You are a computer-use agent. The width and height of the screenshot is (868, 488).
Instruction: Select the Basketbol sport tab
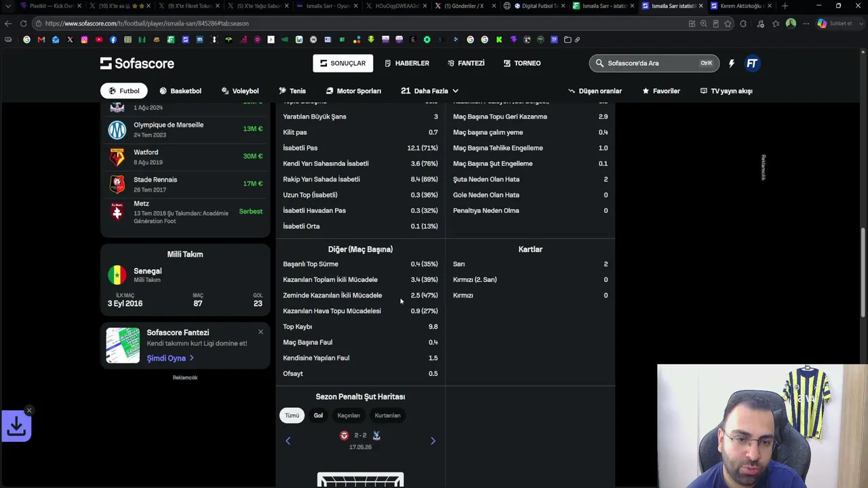pos(180,91)
